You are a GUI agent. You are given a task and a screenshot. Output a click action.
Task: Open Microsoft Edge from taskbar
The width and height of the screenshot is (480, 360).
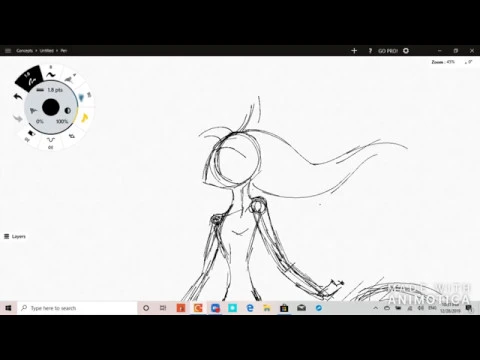pyautogui.click(x=250, y=308)
